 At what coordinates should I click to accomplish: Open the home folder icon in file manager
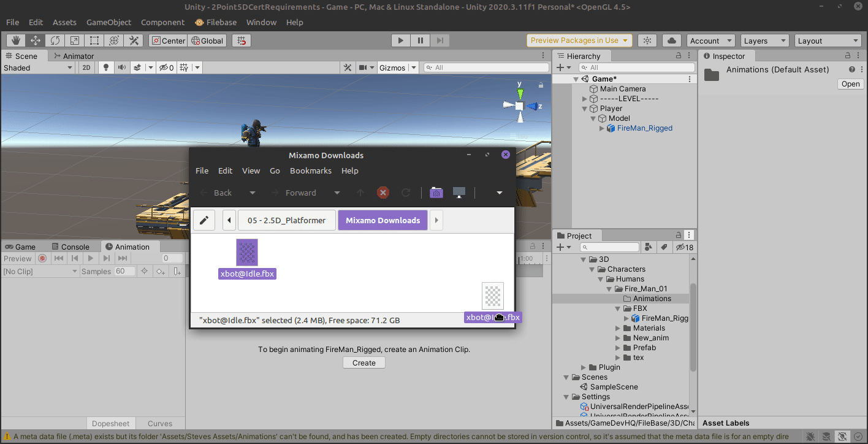tap(436, 193)
